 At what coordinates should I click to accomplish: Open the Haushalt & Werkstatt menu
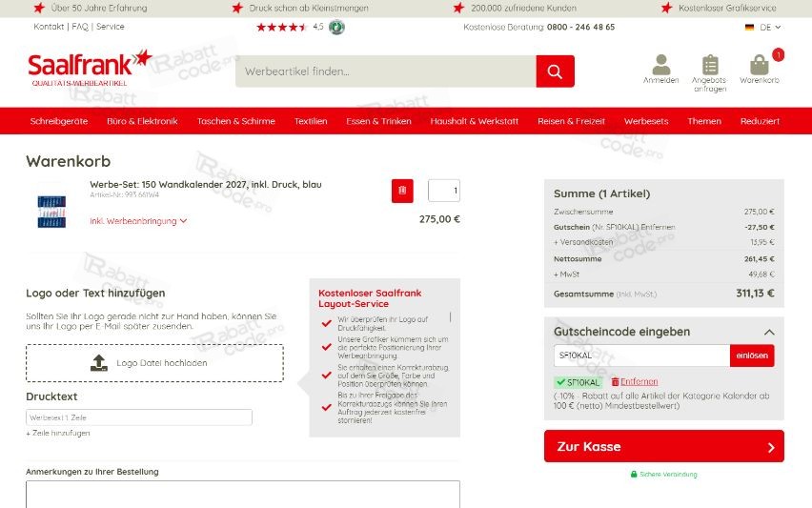pyautogui.click(x=475, y=121)
